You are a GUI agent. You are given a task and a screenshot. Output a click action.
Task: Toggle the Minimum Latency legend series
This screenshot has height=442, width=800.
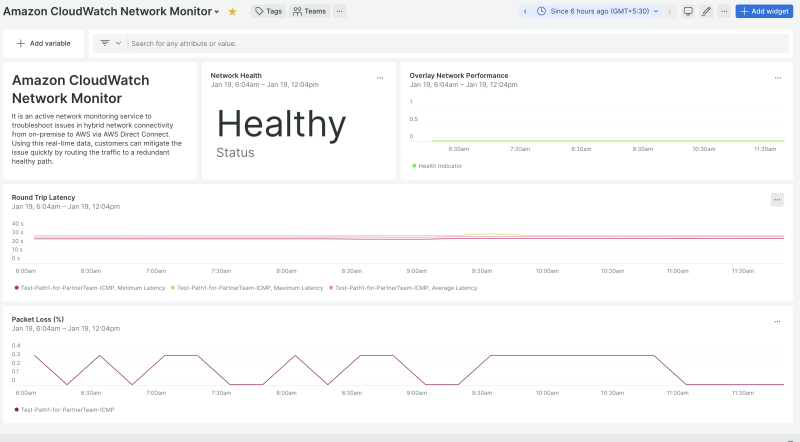click(x=90, y=288)
